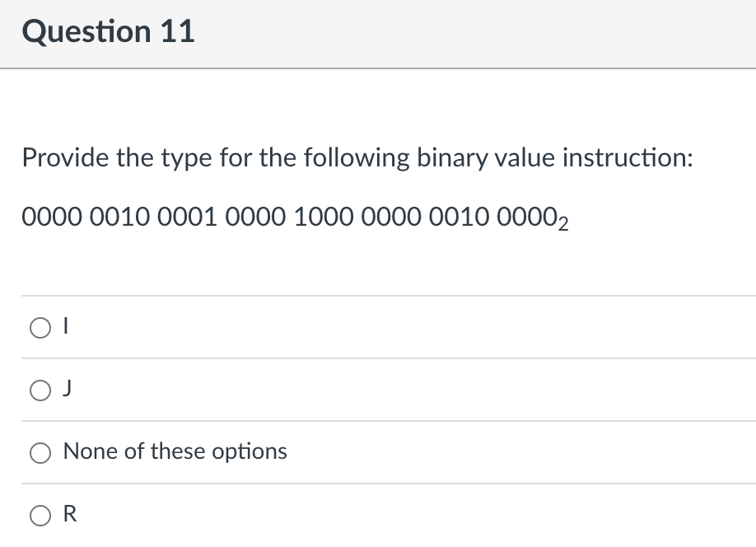Click the Question 11 heading
Image resolution: width=756 pixels, height=547 pixels.
pyautogui.click(x=109, y=31)
